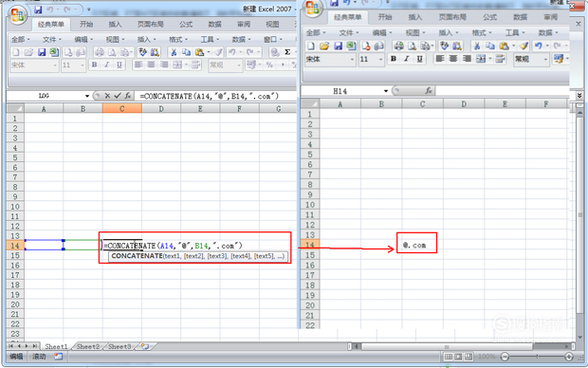Image resolution: width=588 pixels, height=368 pixels.
Task: Confirm formula with the checkmark icon
Action: (118, 96)
